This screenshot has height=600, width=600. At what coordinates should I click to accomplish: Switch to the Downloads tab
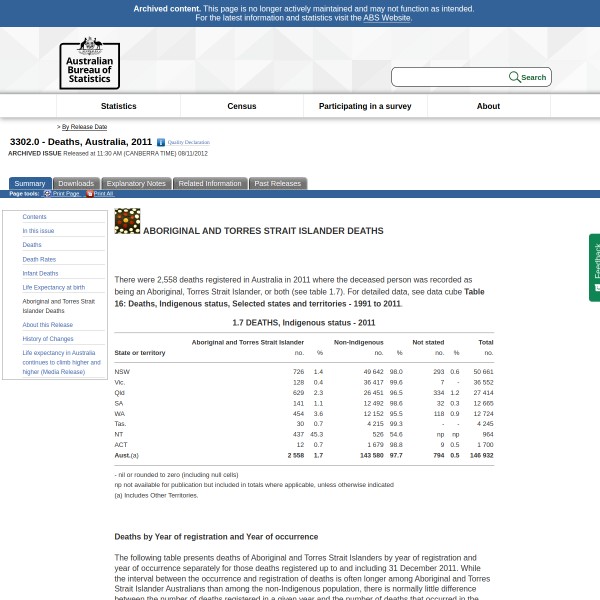[x=76, y=184]
